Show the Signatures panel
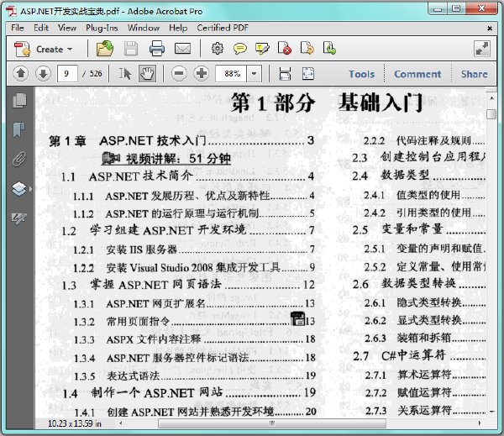The width and height of the screenshot is (504, 436). pos(19,218)
